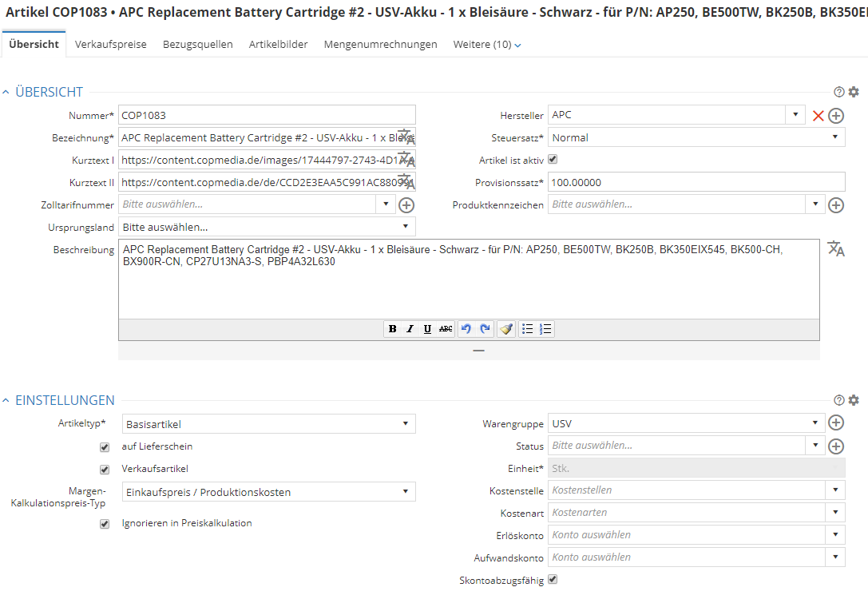Apply strikethrough in the Beschreibung editor
This screenshot has height=599, width=868.
[x=446, y=329]
